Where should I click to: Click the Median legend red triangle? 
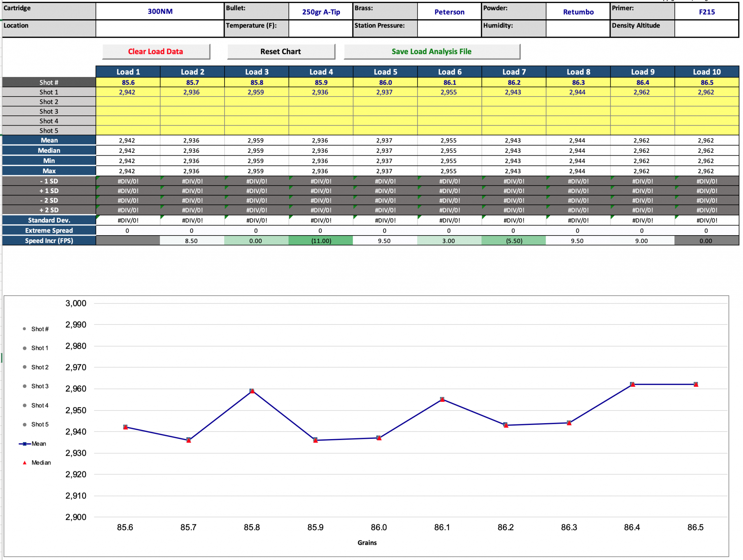coord(25,462)
